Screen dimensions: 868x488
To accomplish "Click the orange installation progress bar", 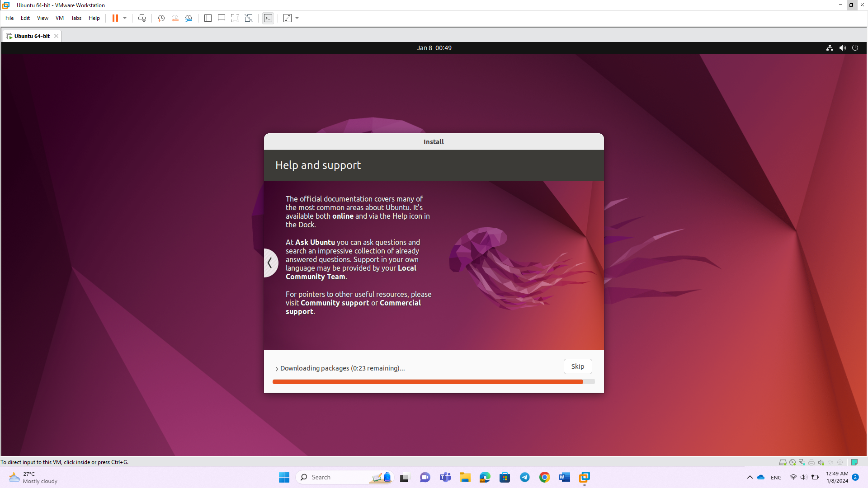I will [x=427, y=382].
